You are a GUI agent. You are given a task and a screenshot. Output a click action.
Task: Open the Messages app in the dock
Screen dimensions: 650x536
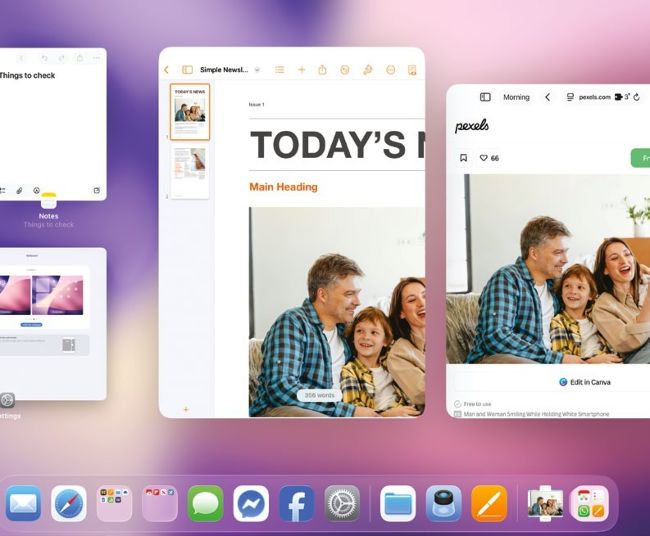[206, 503]
